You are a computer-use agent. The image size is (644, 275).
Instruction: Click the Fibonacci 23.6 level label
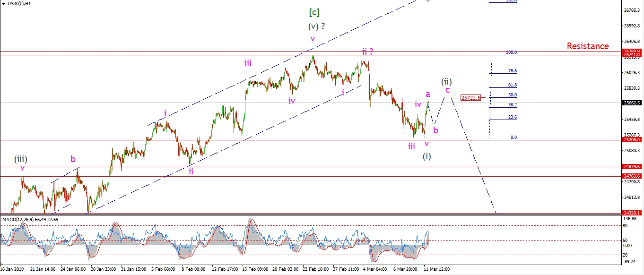pyautogui.click(x=512, y=117)
